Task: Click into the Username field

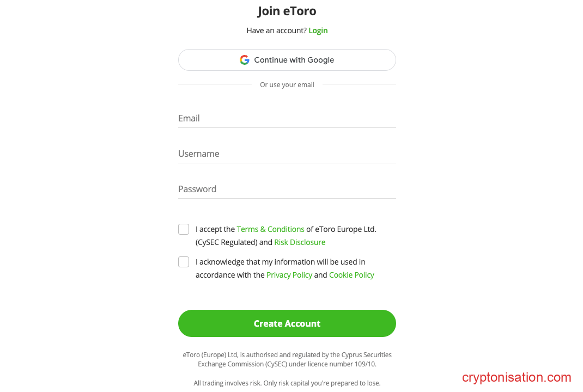Action: coord(287,154)
